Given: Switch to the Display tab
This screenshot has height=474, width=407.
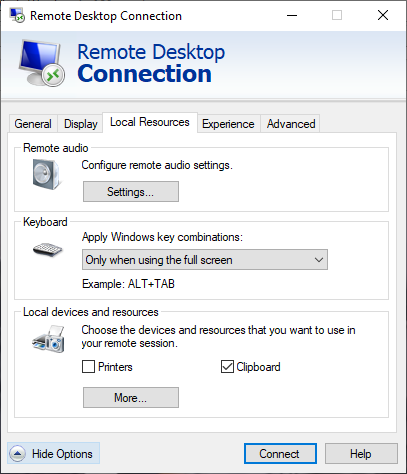Looking at the screenshot, I should coord(81,124).
